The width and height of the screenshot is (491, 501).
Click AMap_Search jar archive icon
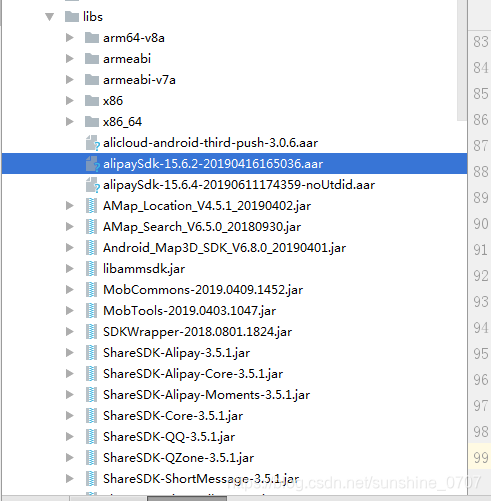(x=91, y=227)
